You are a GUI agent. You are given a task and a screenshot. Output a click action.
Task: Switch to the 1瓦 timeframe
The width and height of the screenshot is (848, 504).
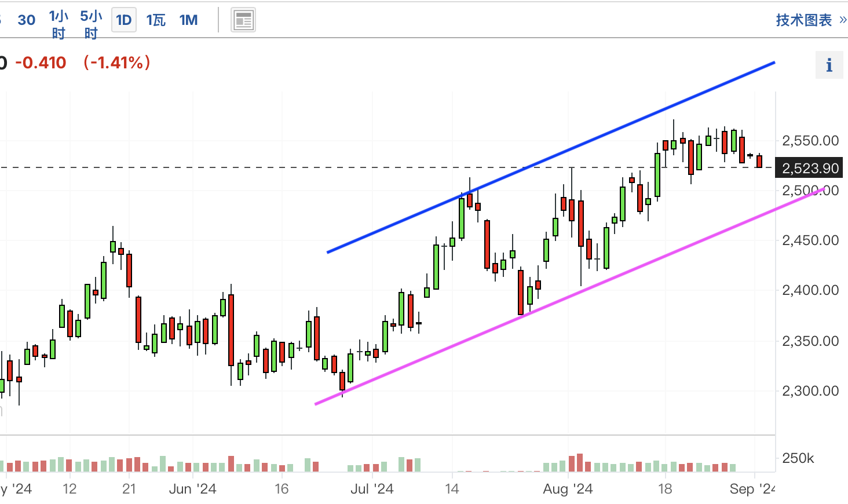[x=156, y=20]
